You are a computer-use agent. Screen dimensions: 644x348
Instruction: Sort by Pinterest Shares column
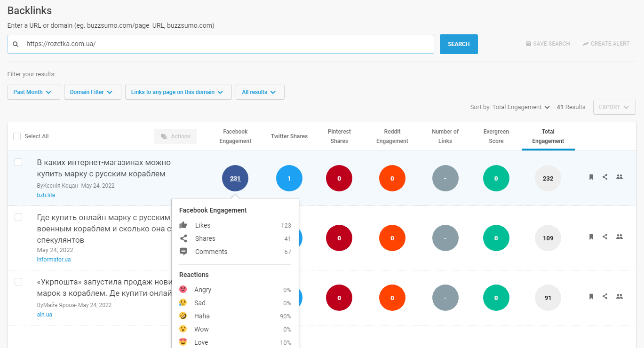tap(339, 136)
